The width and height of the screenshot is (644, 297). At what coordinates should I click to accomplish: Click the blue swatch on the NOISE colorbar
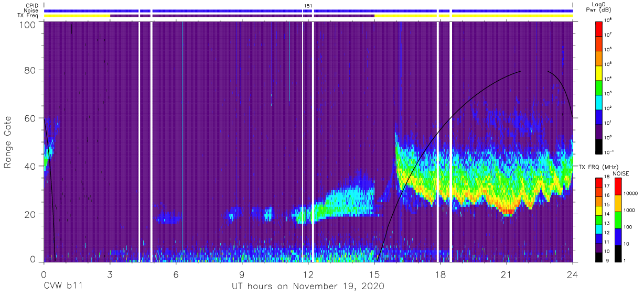618,237
